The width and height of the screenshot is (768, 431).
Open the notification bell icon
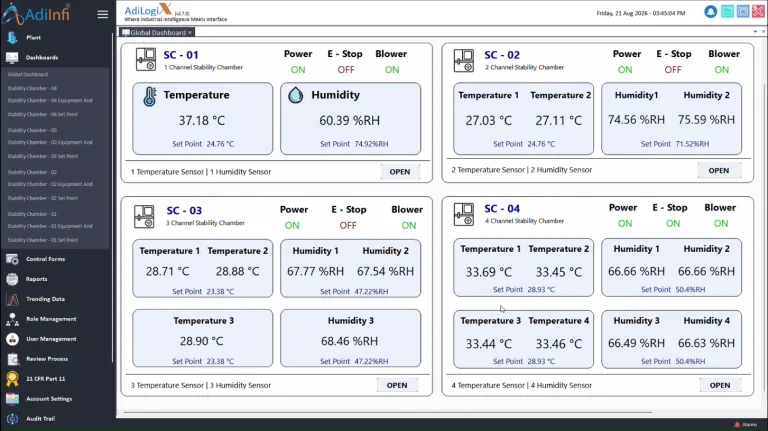[710, 11]
